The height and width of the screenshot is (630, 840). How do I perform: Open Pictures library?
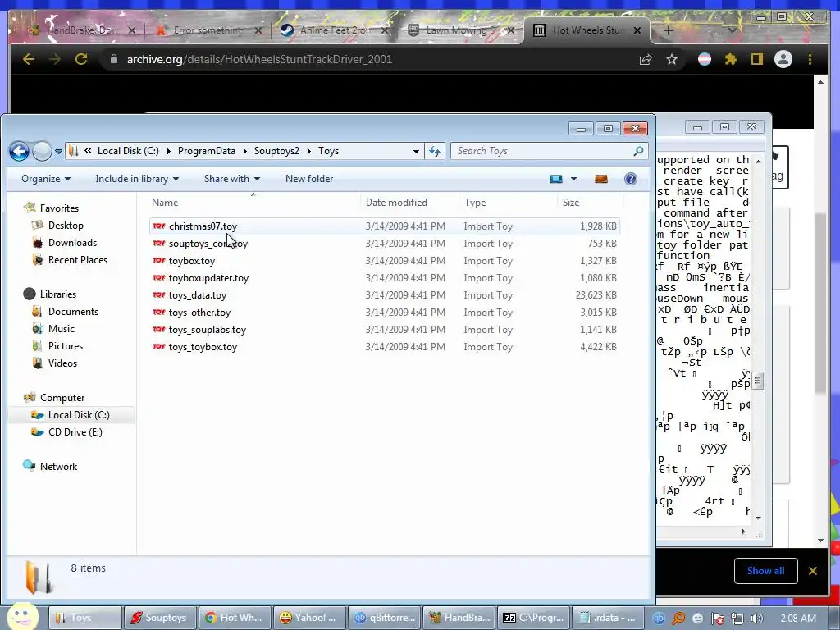(66, 345)
